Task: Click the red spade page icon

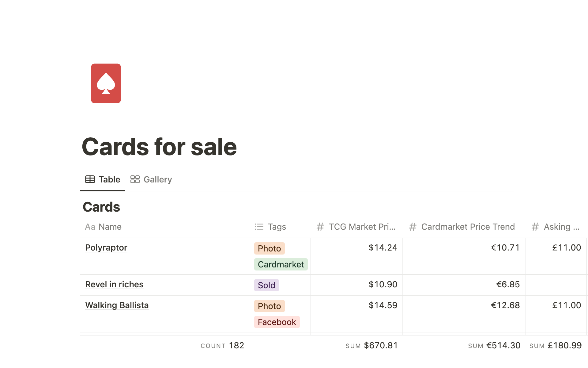Action: click(x=106, y=83)
